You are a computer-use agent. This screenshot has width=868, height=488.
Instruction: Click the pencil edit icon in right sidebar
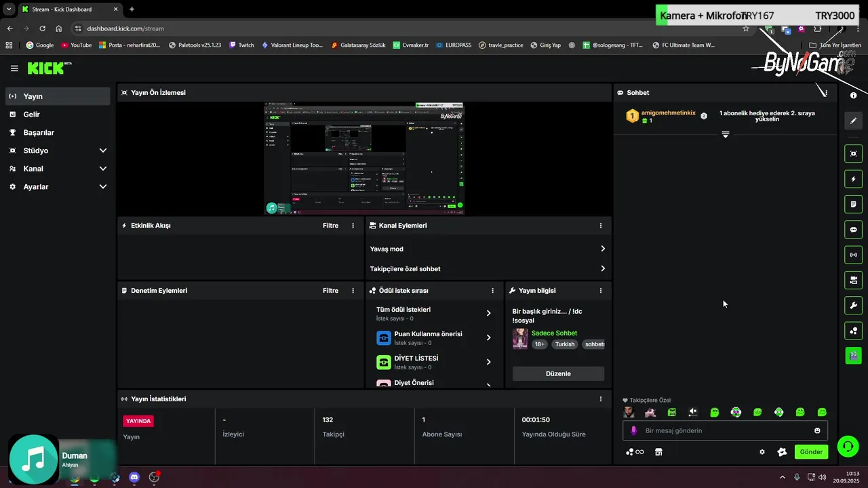pyautogui.click(x=853, y=121)
